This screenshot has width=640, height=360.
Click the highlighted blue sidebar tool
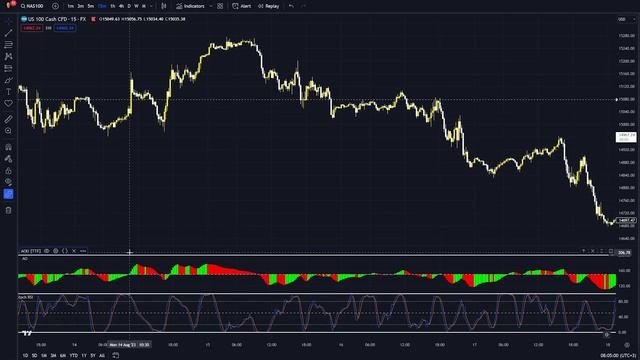(8, 194)
